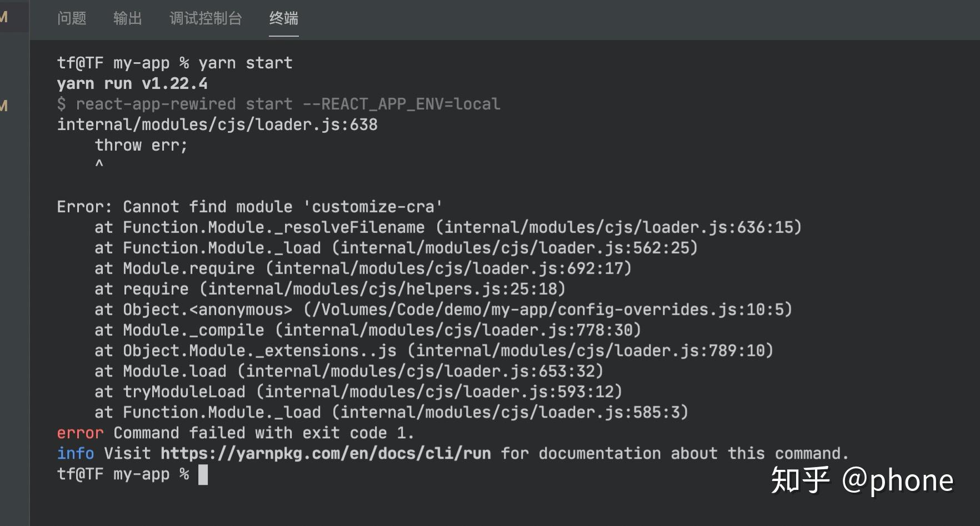Open the 问题 (Problems) tab
The width and height of the screenshot is (980, 526).
72,18
